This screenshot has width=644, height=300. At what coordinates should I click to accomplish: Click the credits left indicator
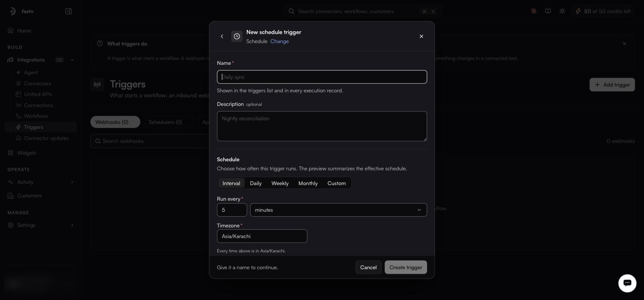[603, 11]
